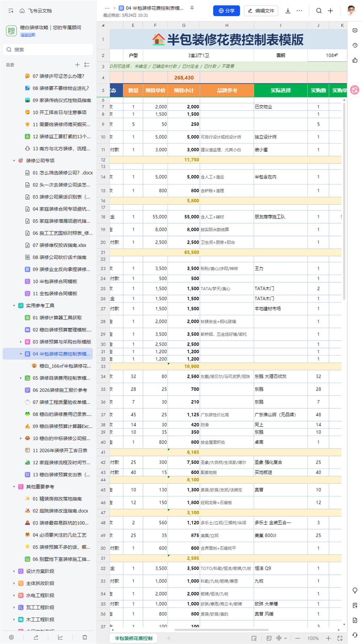
Task: Toggle the 目录 list view icon
Action: [87, 65]
